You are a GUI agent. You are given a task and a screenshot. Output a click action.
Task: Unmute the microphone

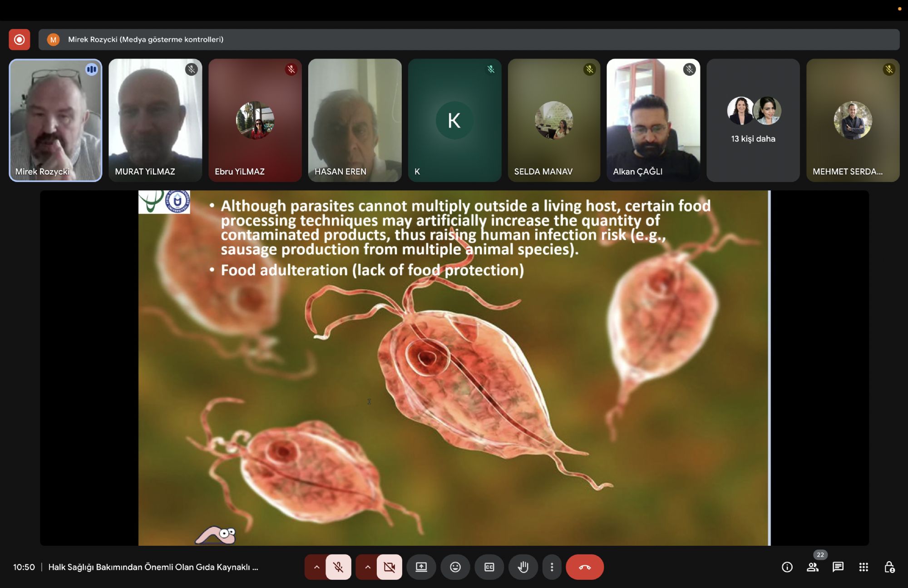[338, 567]
